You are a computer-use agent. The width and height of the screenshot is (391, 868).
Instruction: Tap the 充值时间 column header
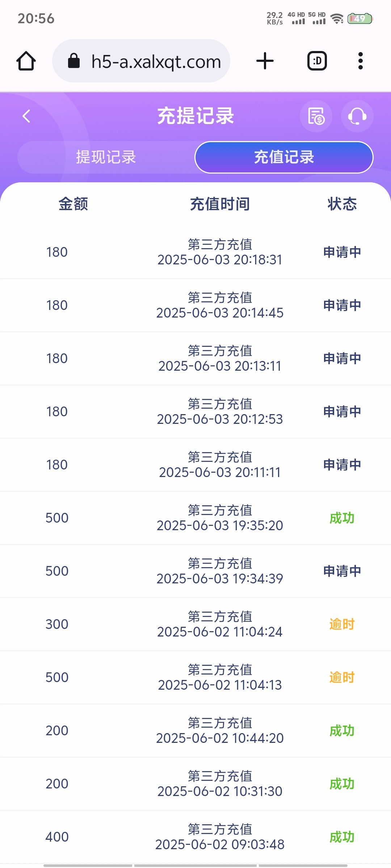tap(220, 204)
